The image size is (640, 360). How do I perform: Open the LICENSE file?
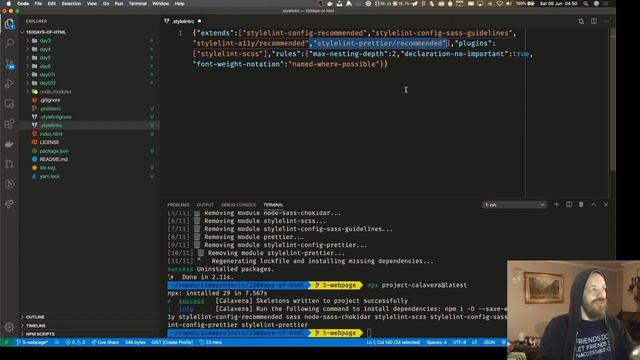click(49, 142)
